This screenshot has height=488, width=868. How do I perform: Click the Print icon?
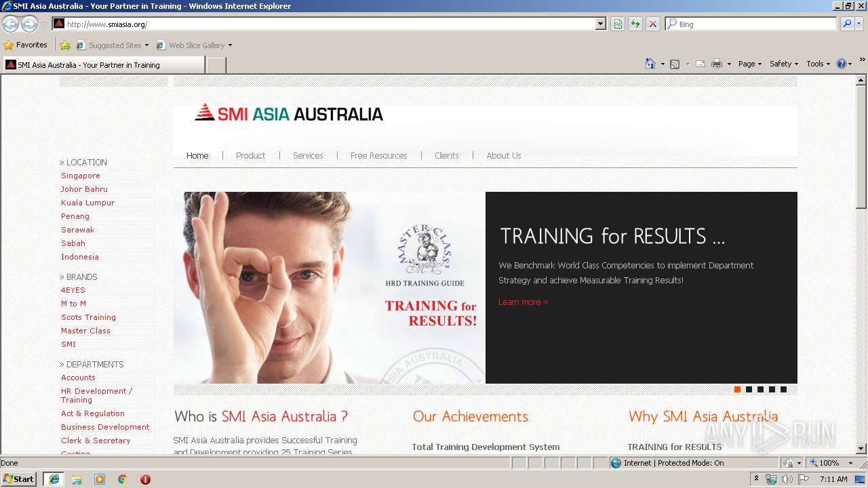717,64
